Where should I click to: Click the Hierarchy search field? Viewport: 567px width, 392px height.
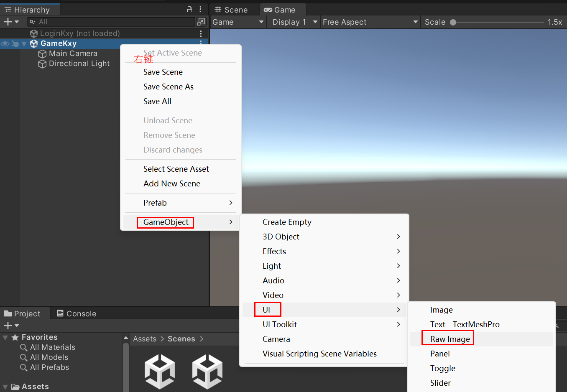113,22
